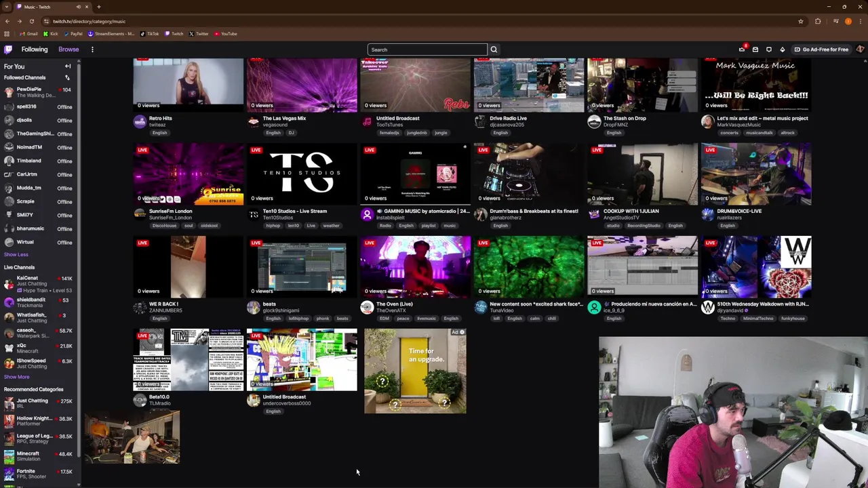Open the browser extensions puzzle icon

point(818,21)
